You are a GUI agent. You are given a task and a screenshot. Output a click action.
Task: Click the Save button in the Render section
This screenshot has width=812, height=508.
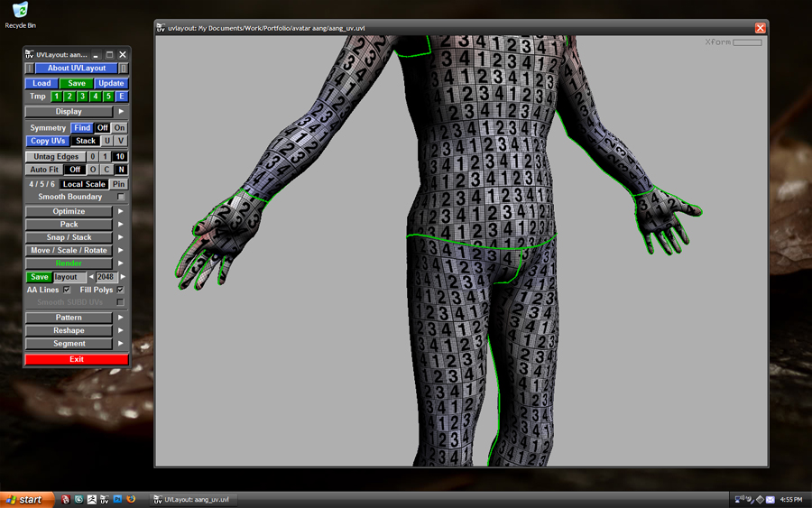[39, 277]
